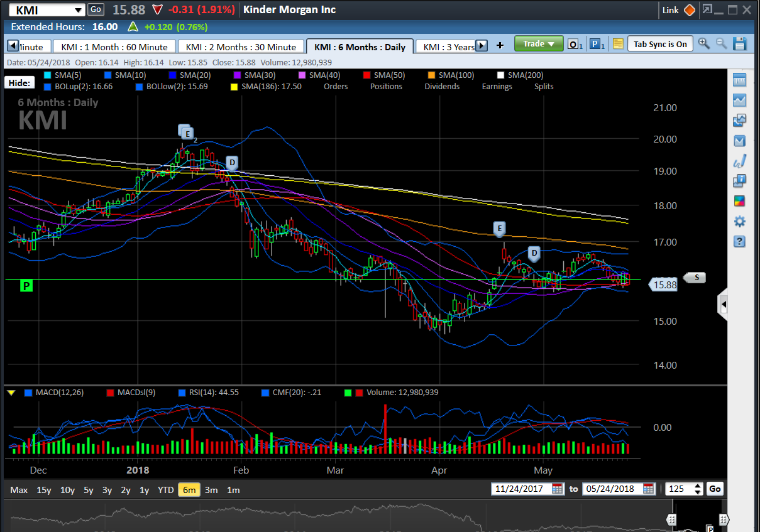Open the help question mark icon
The width and height of the screenshot is (760, 532).
pos(739,242)
